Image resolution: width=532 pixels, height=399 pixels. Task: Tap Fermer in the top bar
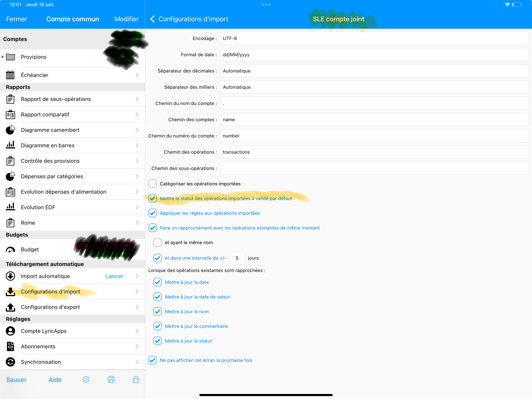pyautogui.click(x=17, y=19)
